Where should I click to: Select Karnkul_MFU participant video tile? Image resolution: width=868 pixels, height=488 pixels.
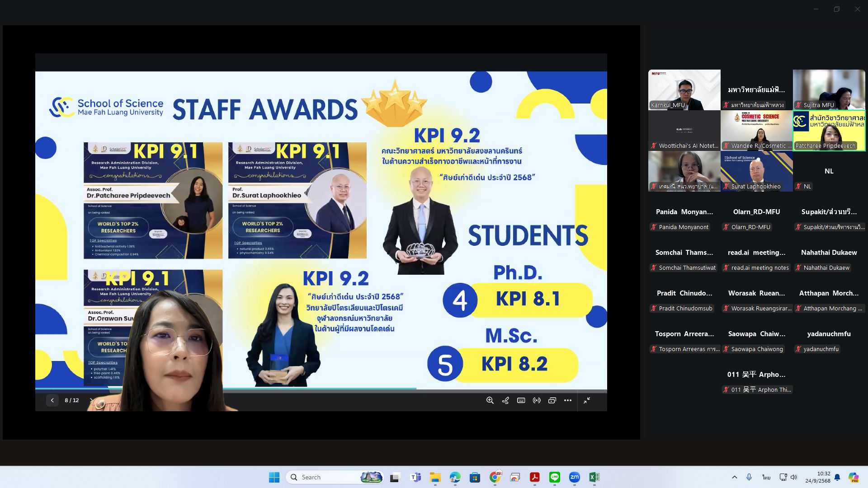[684, 89]
